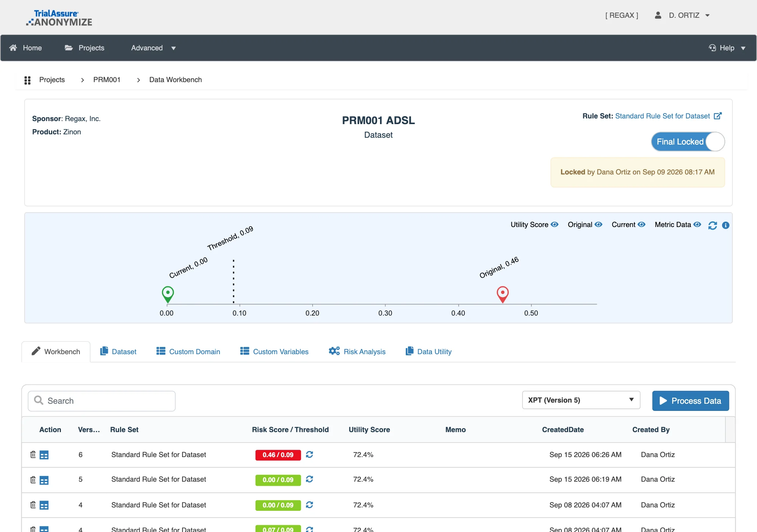Open the Data Utility tab

[x=428, y=352]
